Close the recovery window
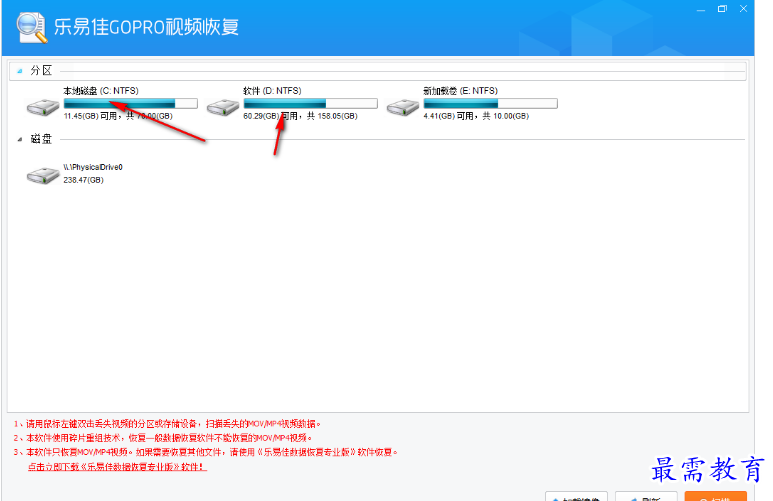The width and height of the screenshot is (773, 501). click(x=743, y=9)
